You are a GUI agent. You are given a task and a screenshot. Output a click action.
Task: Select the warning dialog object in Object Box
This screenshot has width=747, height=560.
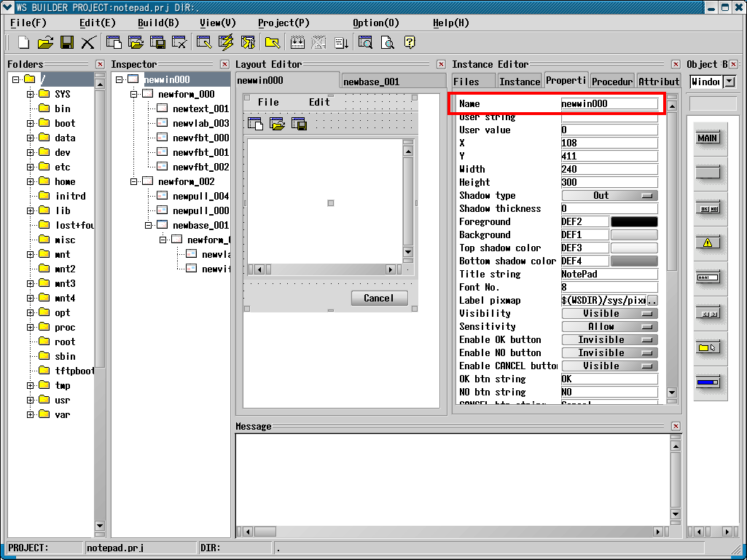pos(708,242)
